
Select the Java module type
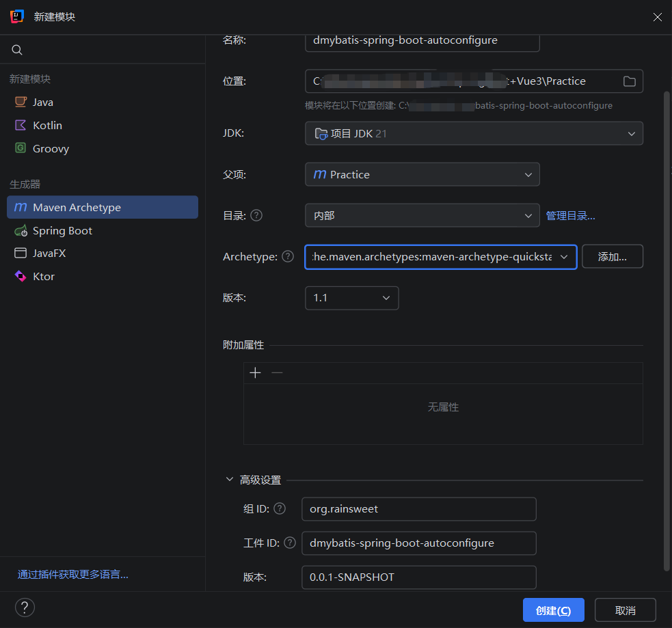tap(103, 103)
